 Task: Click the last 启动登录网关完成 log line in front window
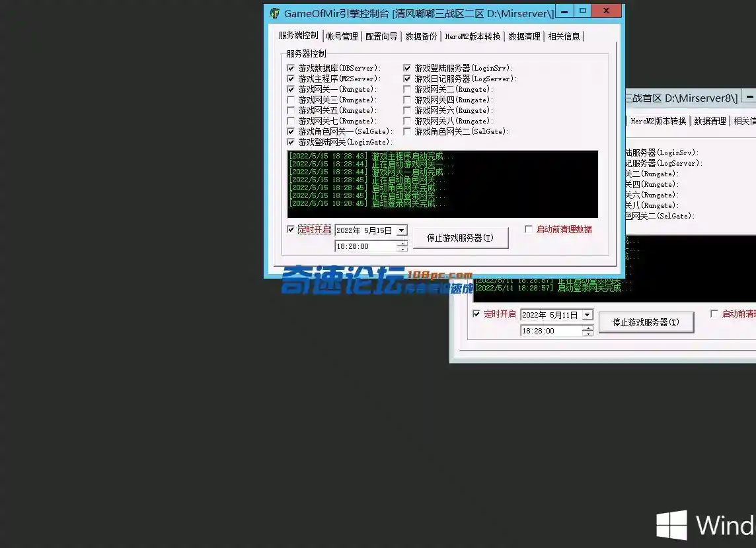pyautogui.click(x=367, y=204)
